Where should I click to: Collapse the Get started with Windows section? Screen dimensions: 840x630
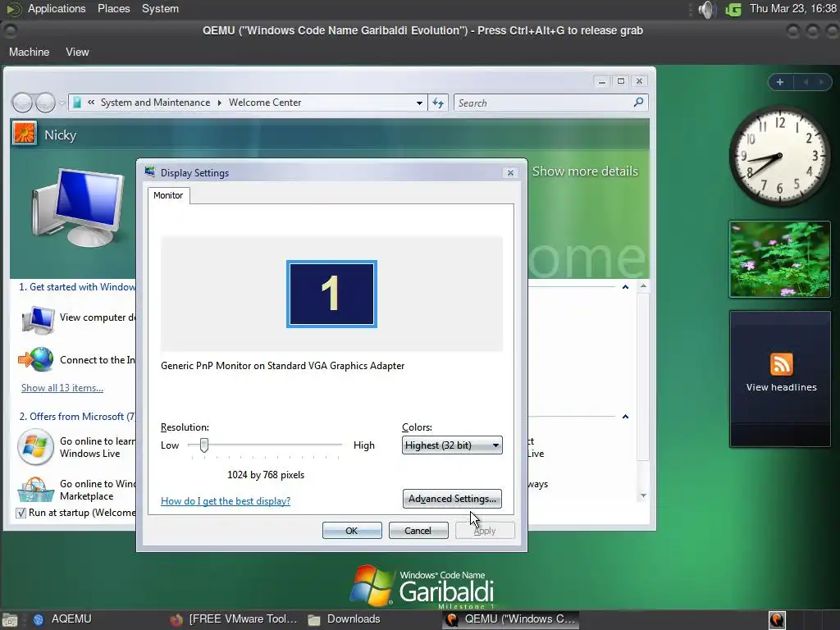(x=625, y=287)
